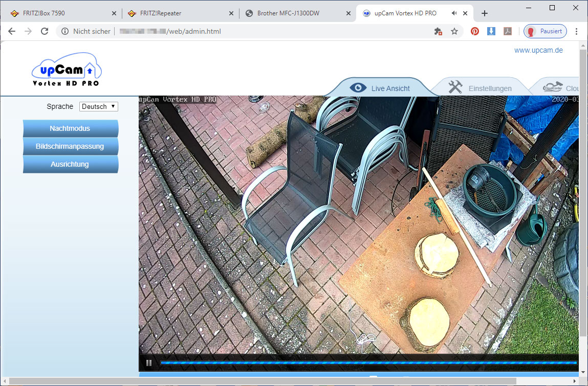The height and width of the screenshot is (386, 588).
Task: Open a new browser tab
Action: point(485,13)
